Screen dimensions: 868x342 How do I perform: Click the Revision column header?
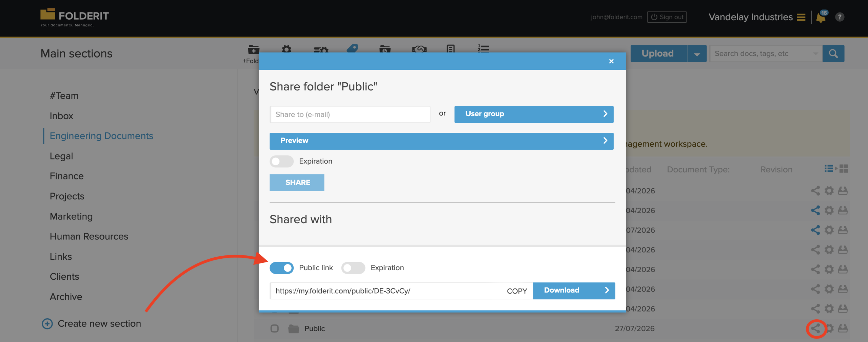(776, 170)
